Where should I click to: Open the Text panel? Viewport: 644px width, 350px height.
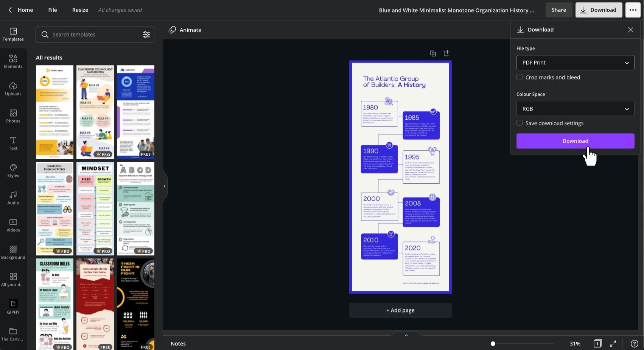(x=13, y=143)
